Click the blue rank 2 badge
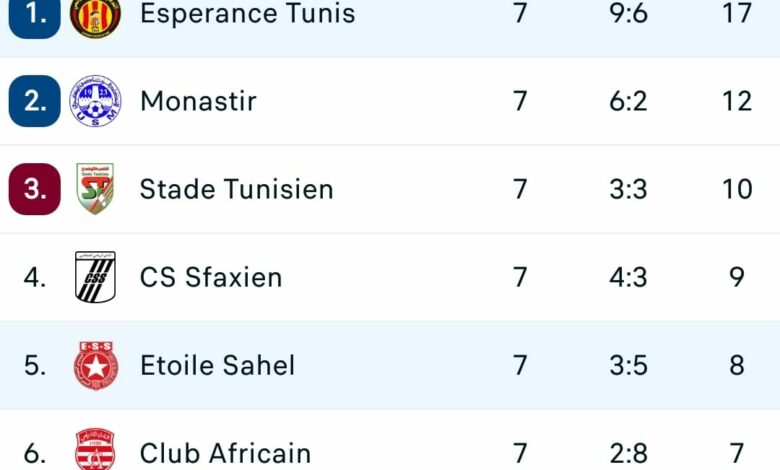The width and height of the screenshot is (780, 470). click(x=35, y=101)
